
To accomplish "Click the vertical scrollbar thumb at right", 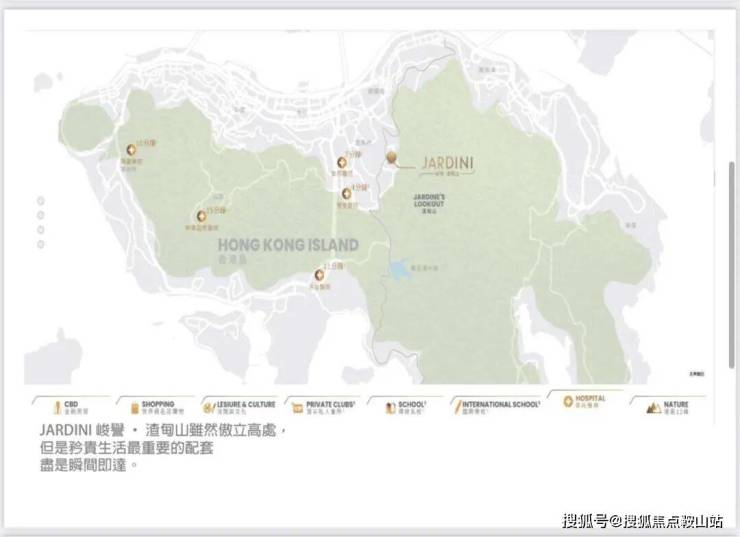I will point(732,264).
